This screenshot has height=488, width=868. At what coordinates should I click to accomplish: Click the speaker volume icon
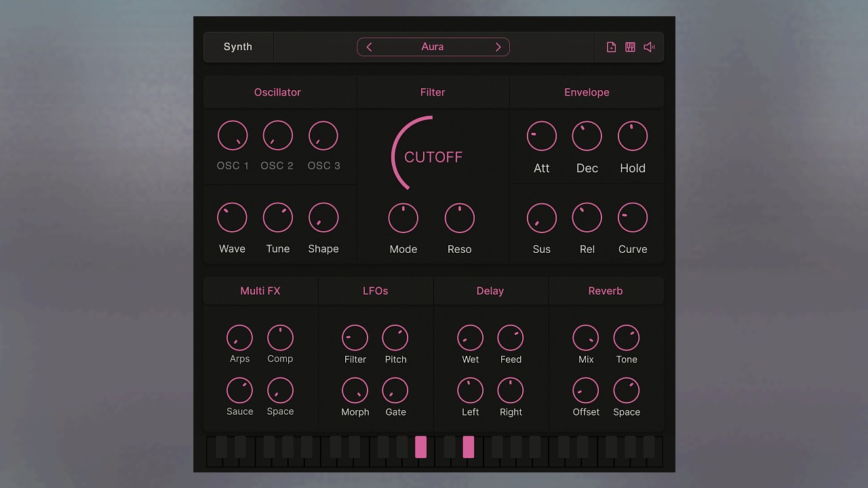click(648, 47)
